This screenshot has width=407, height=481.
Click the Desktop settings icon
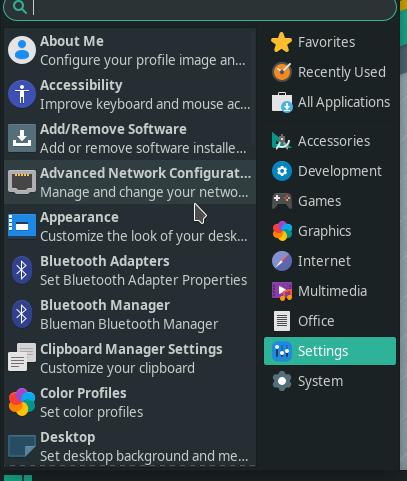pyautogui.click(x=22, y=446)
